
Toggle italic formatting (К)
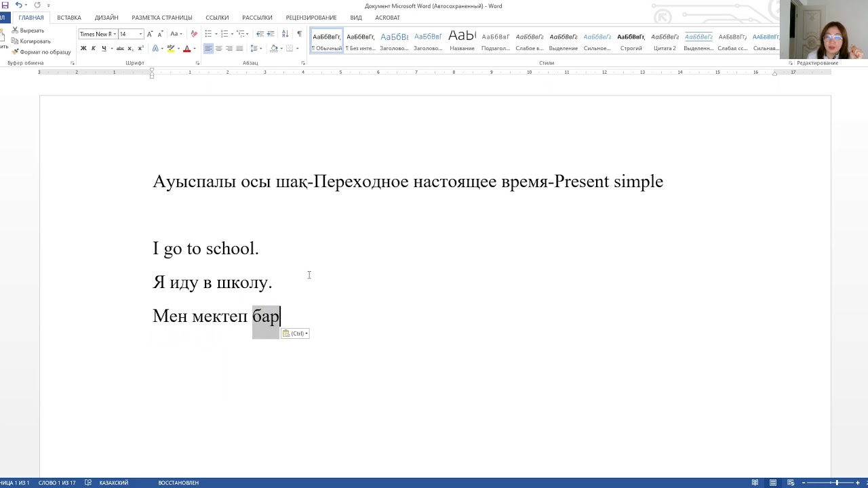(94, 48)
